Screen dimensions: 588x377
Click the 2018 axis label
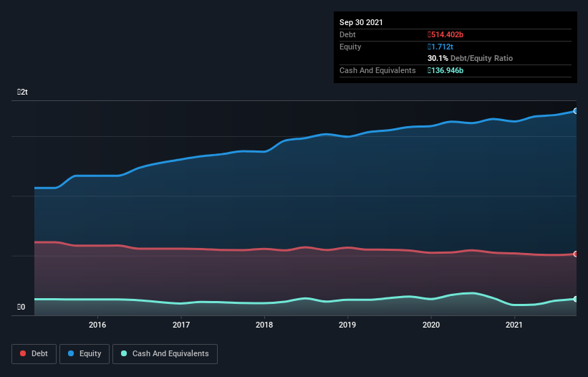tap(264, 325)
